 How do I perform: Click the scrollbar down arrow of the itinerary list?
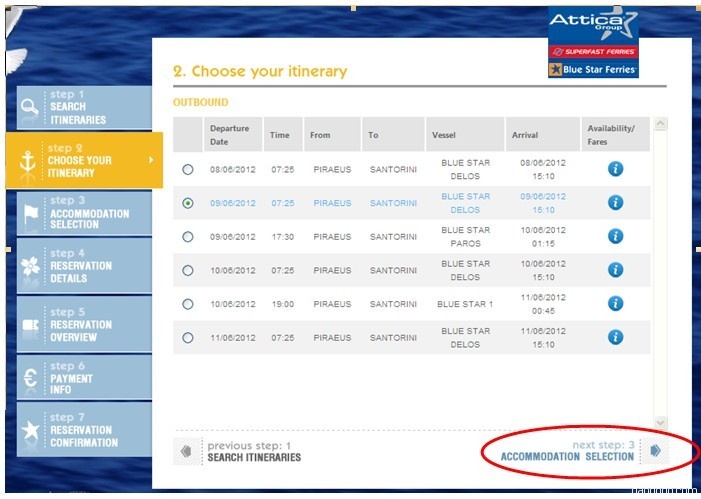[x=660, y=422]
